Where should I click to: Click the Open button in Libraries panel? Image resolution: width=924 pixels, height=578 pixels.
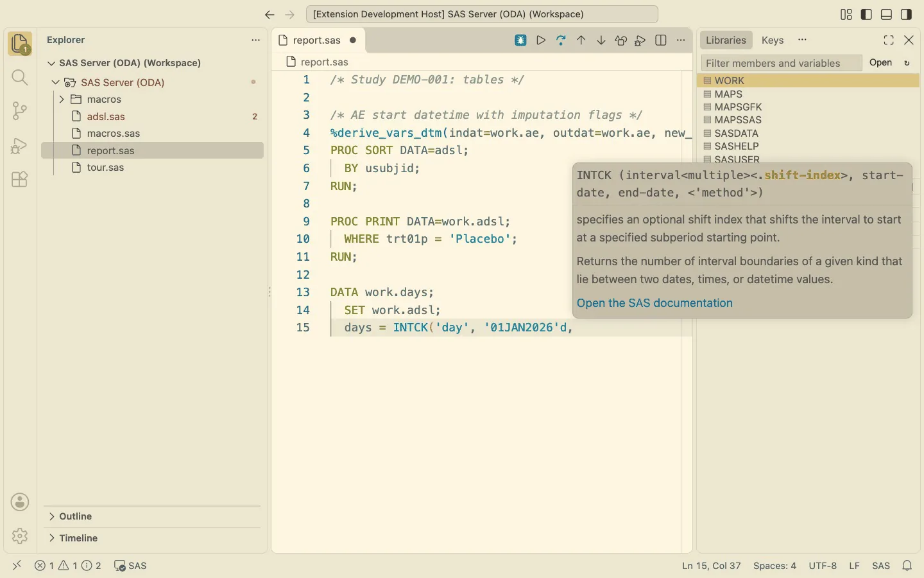click(x=881, y=63)
